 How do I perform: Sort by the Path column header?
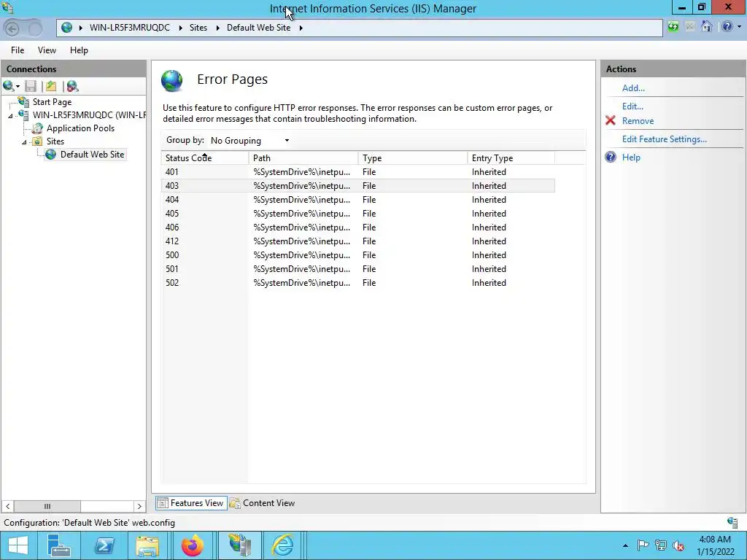[303, 158]
